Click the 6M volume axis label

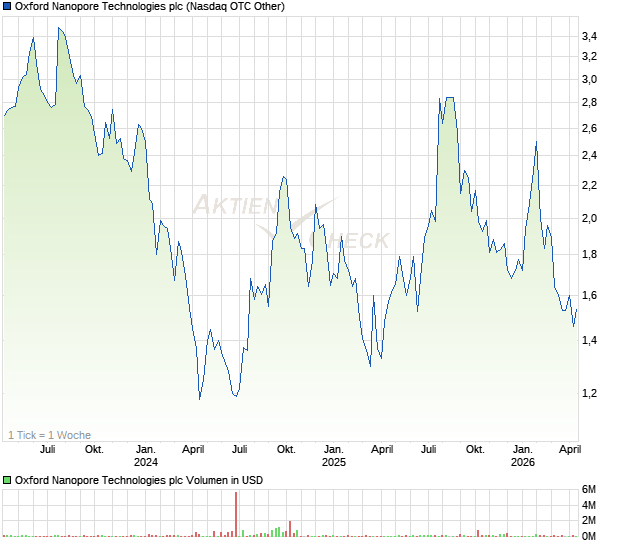[x=589, y=489]
